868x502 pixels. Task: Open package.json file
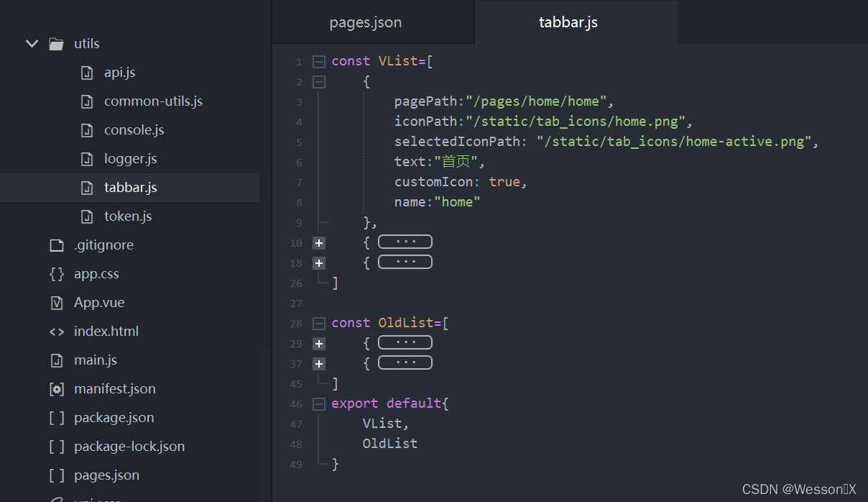click(114, 418)
